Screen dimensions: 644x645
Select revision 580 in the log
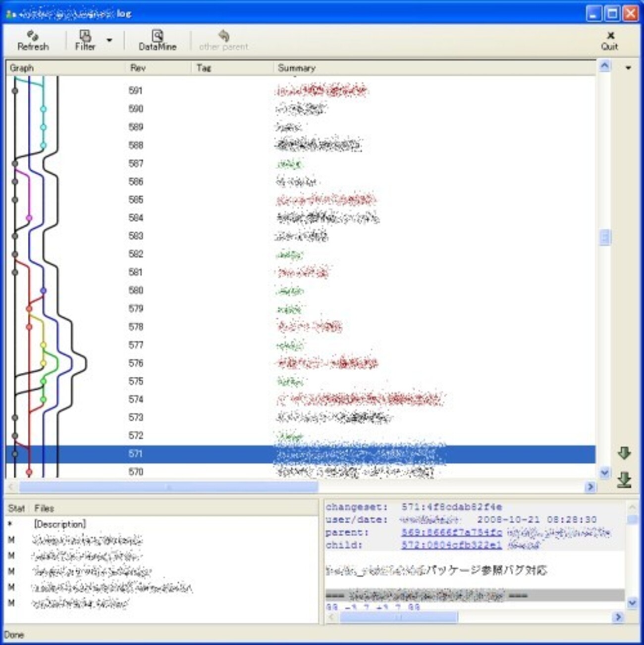[300, 290]
